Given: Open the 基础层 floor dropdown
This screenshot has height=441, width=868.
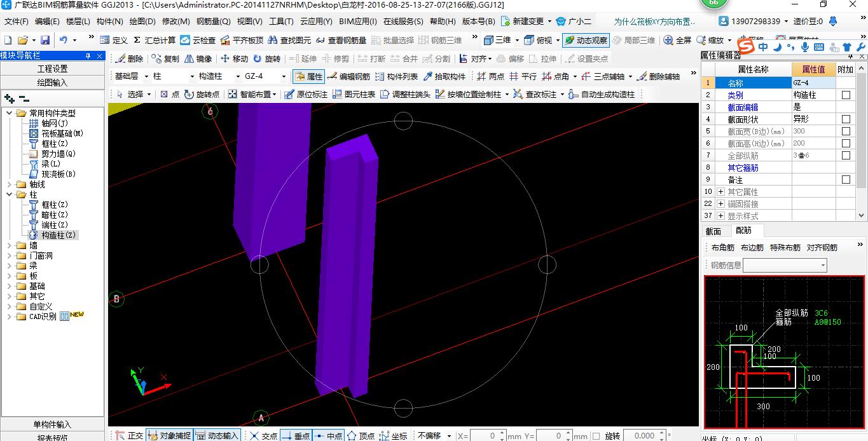Looking at the screenshot, I should pos(146,76).
